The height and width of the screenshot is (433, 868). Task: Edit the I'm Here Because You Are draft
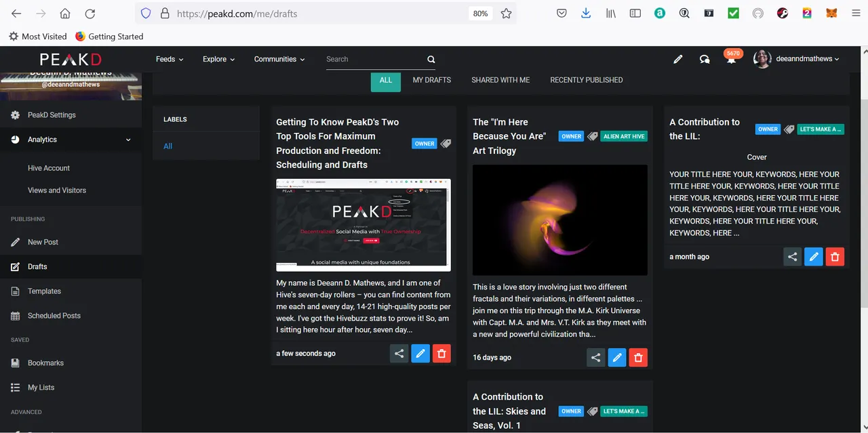pyautogui.click(x=617, y=358)
